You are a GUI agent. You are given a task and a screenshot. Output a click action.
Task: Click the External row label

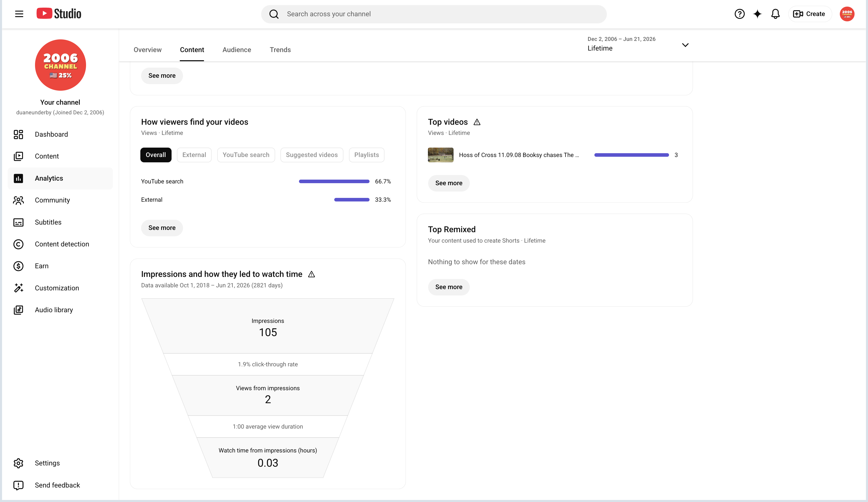click(152, 200)
